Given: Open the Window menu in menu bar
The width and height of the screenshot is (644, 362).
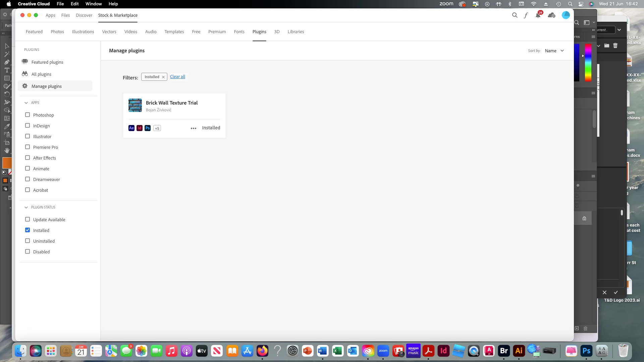Looking at the screenshot, I should click(x=93, y=4).
